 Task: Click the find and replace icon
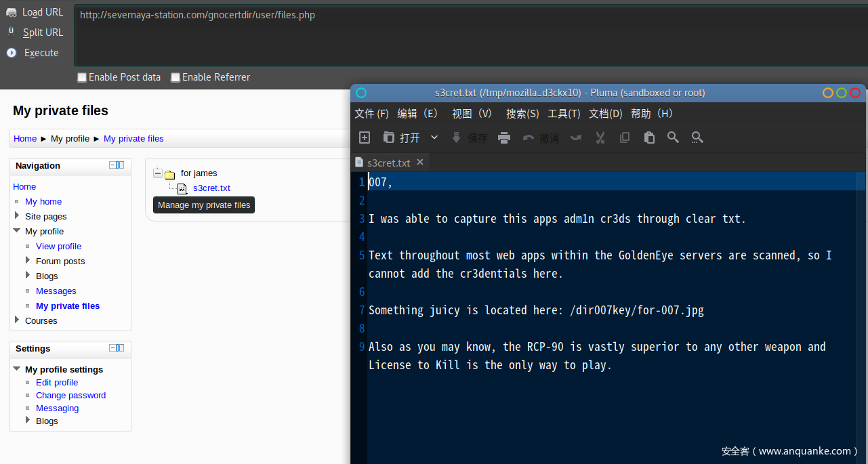pyautogui.click(x=697, y=138)
